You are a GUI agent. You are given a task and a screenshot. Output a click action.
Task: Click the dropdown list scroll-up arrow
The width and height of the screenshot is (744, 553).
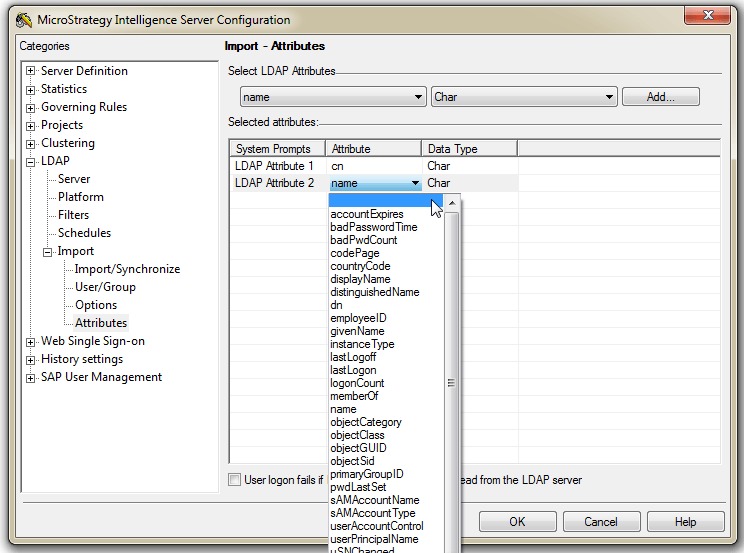[x=452, y=203]
